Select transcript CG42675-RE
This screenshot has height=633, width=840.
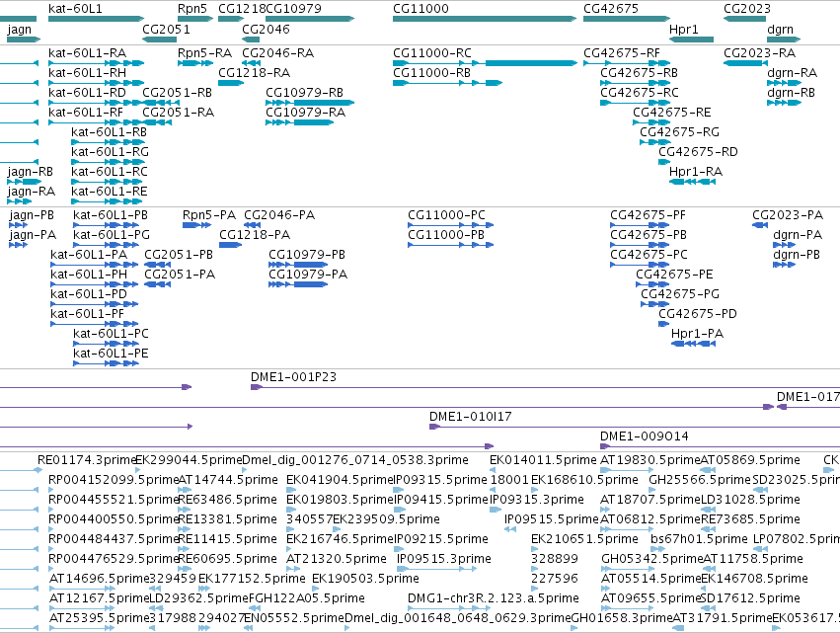651,122
